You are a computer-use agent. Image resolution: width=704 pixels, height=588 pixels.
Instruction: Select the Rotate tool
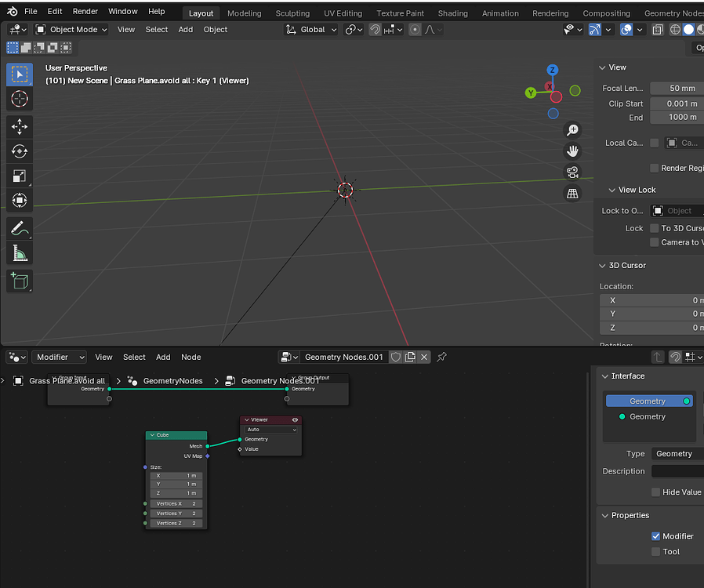click(x=20, y=151)
